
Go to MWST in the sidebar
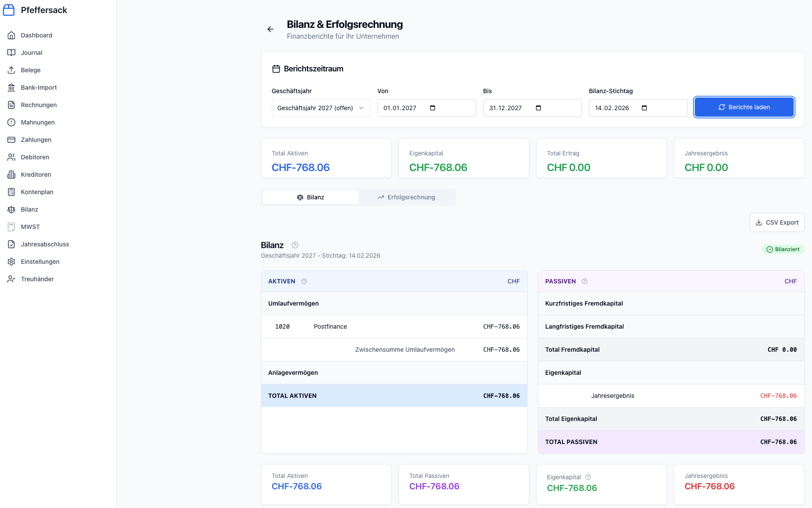(30, 227)
